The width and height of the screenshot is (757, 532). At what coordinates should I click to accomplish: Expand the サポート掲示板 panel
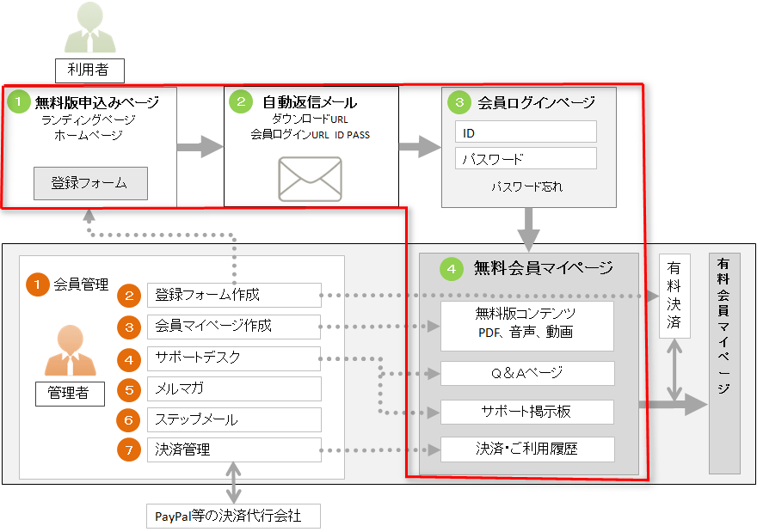click(x=527, y=413)
